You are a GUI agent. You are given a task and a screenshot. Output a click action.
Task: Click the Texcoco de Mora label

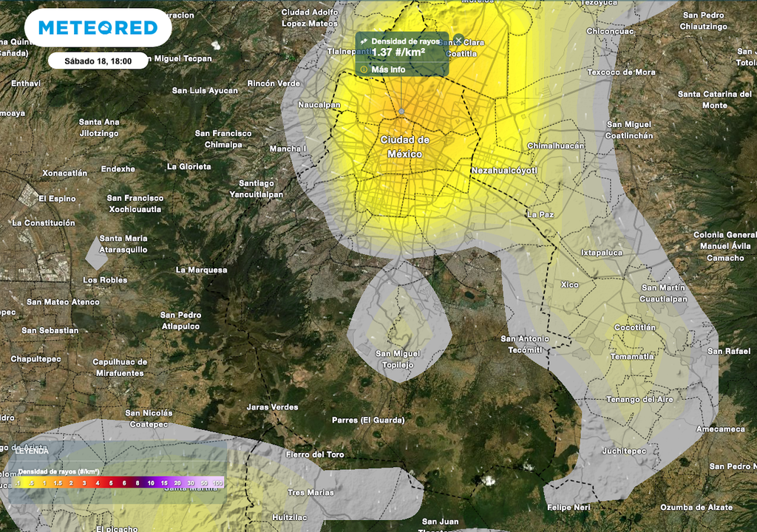621,72
